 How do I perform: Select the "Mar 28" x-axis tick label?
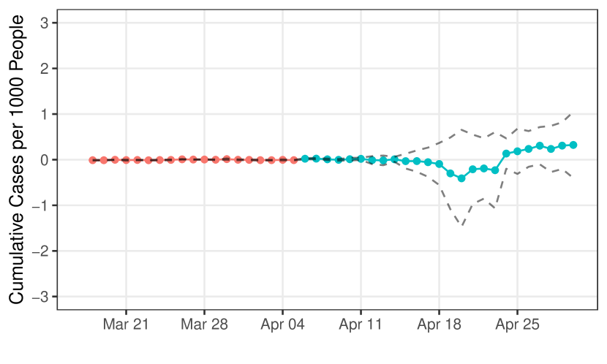(204, 324)
